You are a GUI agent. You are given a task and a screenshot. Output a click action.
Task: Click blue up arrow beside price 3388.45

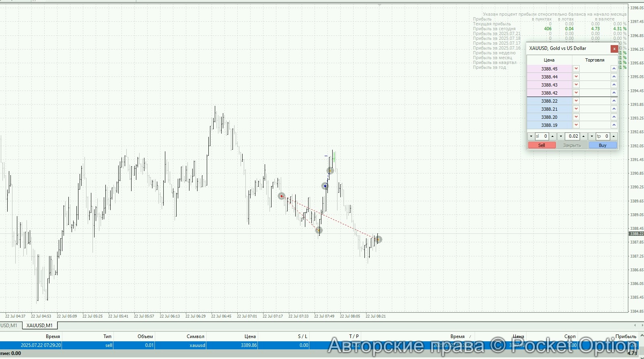614,68
